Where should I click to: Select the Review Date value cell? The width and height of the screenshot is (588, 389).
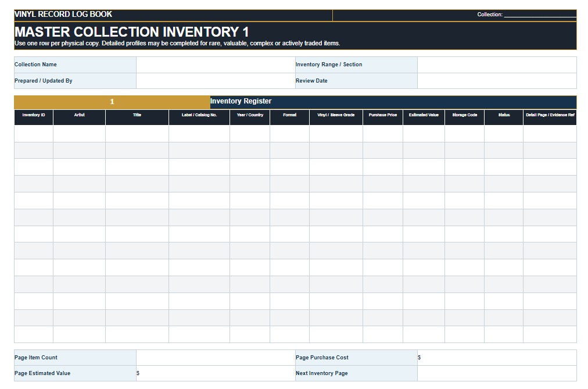[x=497, y=81]
